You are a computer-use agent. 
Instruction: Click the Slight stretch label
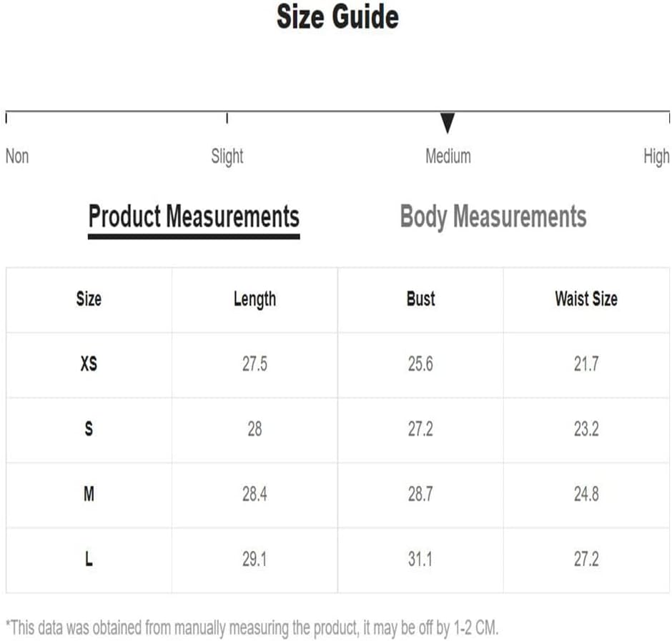click(227, 156)
